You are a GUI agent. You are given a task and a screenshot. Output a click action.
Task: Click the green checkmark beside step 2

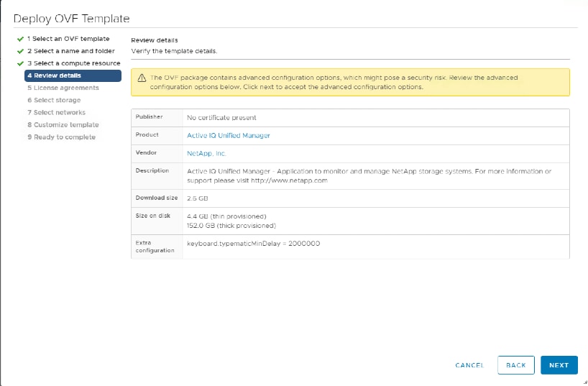click(21, 51)
